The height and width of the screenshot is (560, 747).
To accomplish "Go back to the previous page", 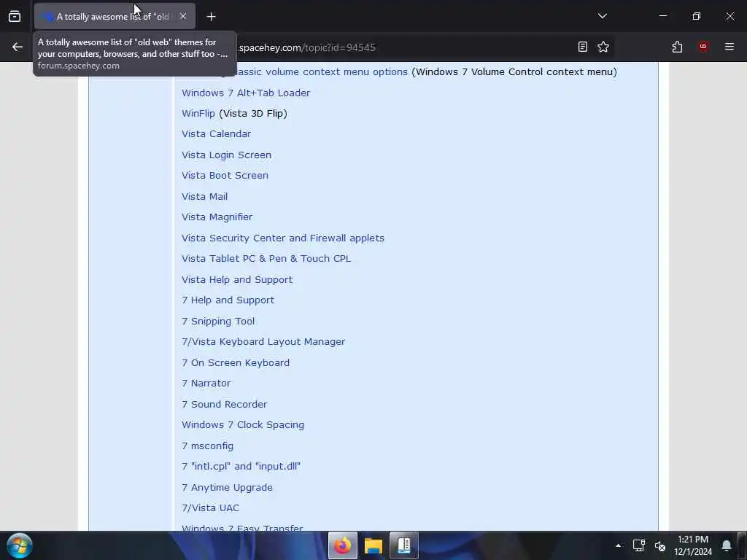I will [x=18, y=47].
